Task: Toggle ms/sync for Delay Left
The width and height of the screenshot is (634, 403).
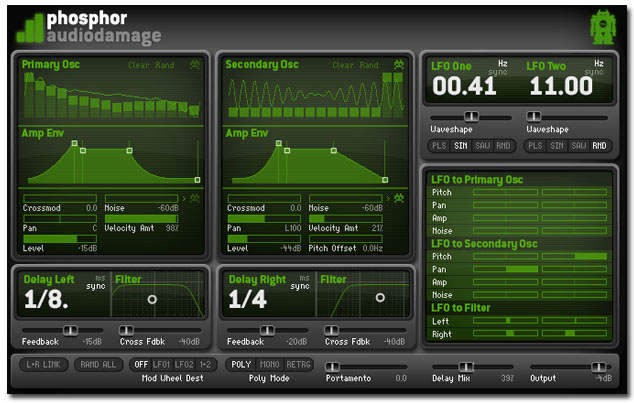Action: (x=96, y=283)
